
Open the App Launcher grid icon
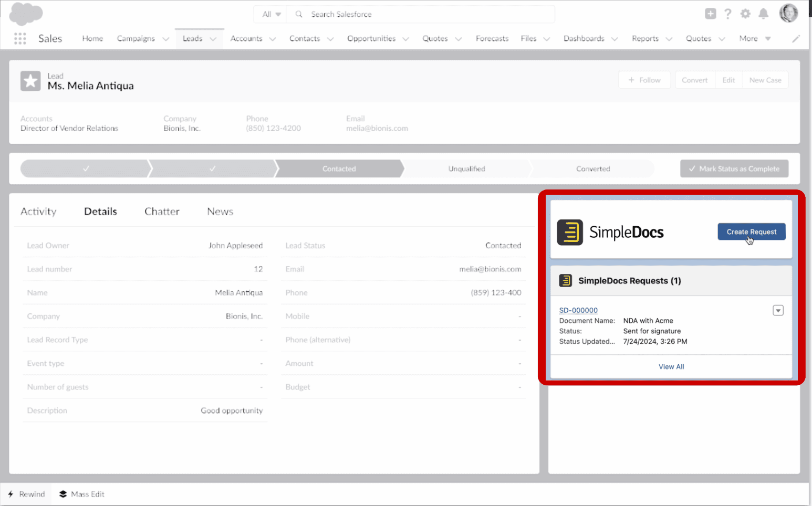coord(20,38)
